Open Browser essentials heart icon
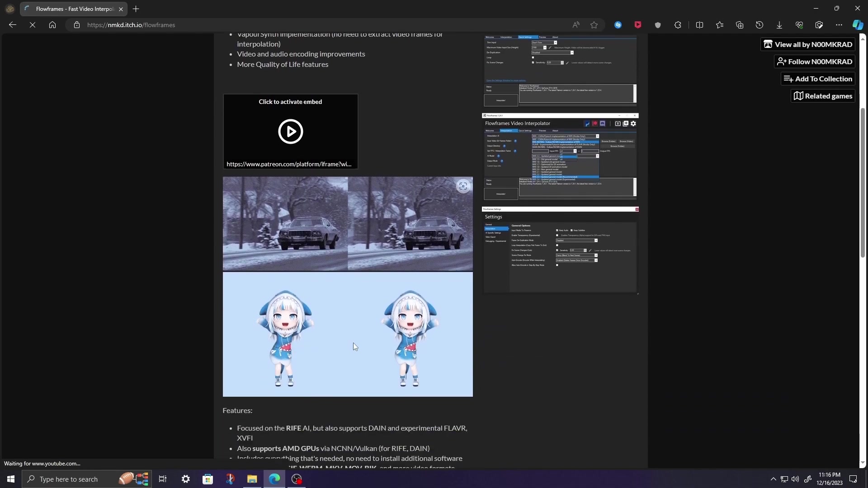 point(799,25)
